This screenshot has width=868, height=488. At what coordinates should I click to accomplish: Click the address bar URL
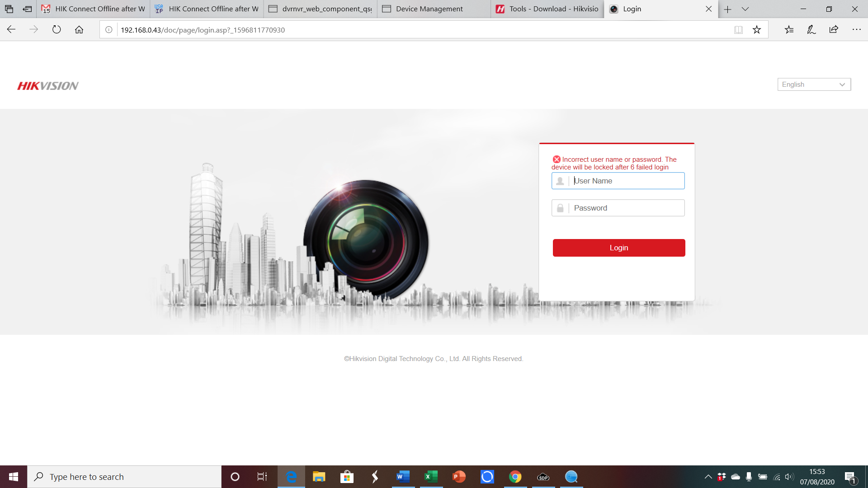click(x=203, y=30)
